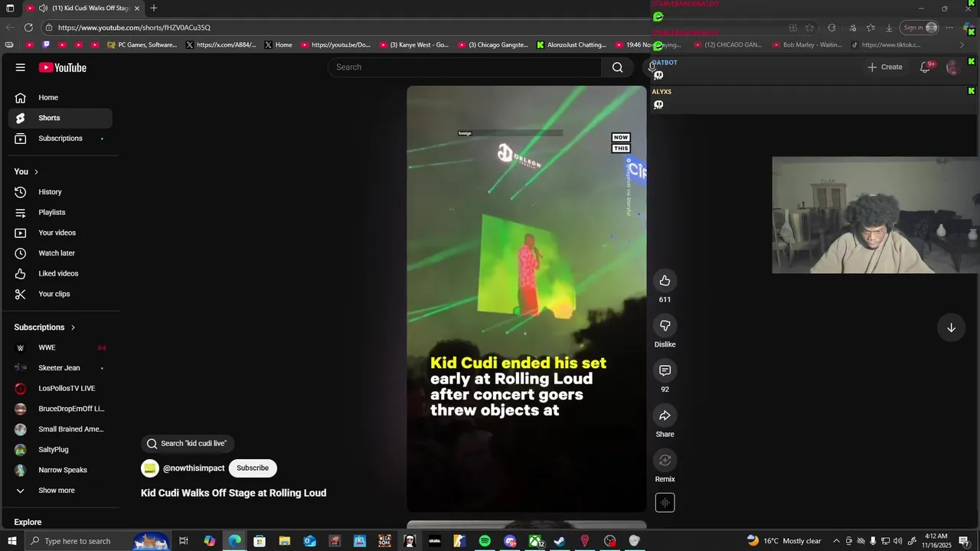
Task: Reload the page in the browser
Action: click(x=28, y=28)
